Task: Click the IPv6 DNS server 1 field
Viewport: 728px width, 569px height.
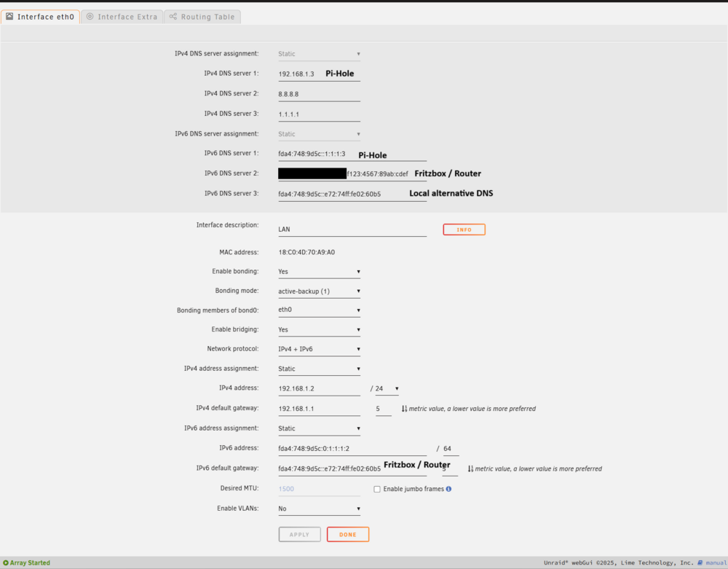Action: [352, 154]
